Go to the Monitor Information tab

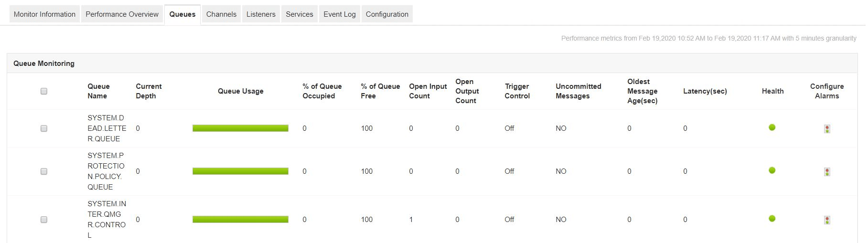tap(44, 14)
